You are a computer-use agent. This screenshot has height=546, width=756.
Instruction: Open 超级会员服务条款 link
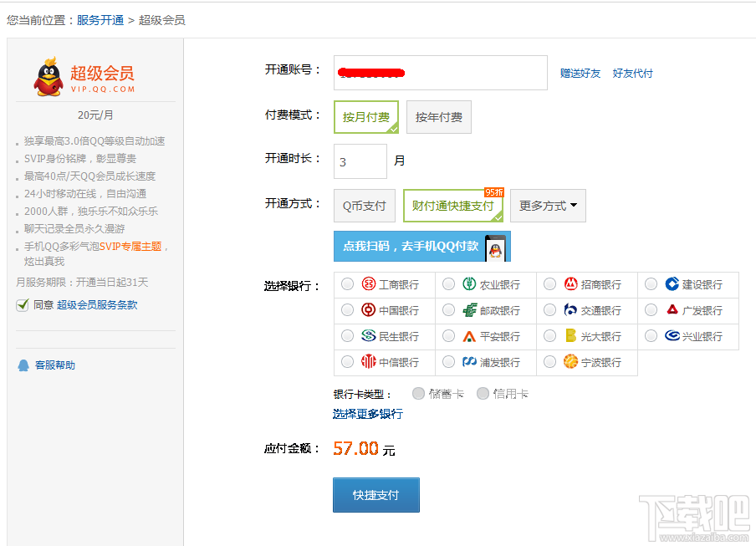(97, 305)
